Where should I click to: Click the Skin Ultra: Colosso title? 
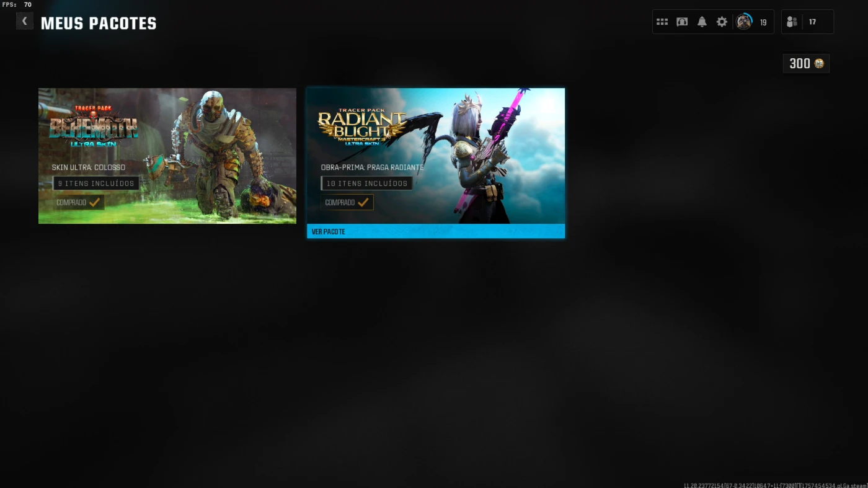(x=89, y=167)
